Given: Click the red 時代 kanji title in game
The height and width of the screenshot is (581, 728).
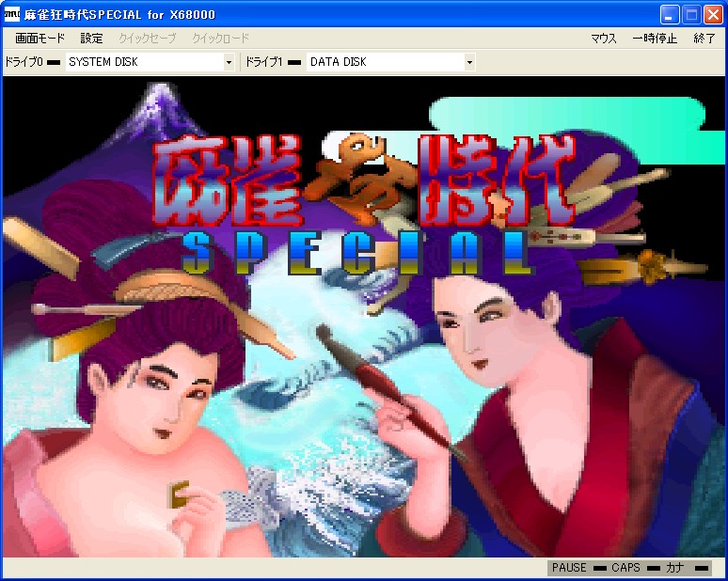Looking at the screenshot, I should 497,181.
